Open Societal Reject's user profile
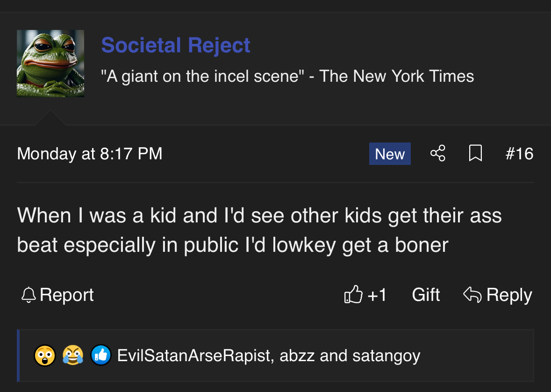Image resolution: width=551 pixels, height=392 pixels. [176, 45]
